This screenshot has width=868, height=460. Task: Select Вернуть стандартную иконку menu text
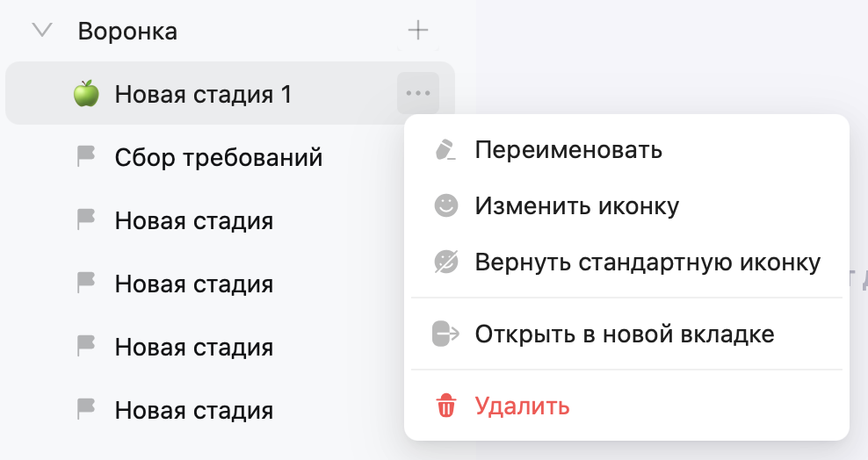pos(647,262)
